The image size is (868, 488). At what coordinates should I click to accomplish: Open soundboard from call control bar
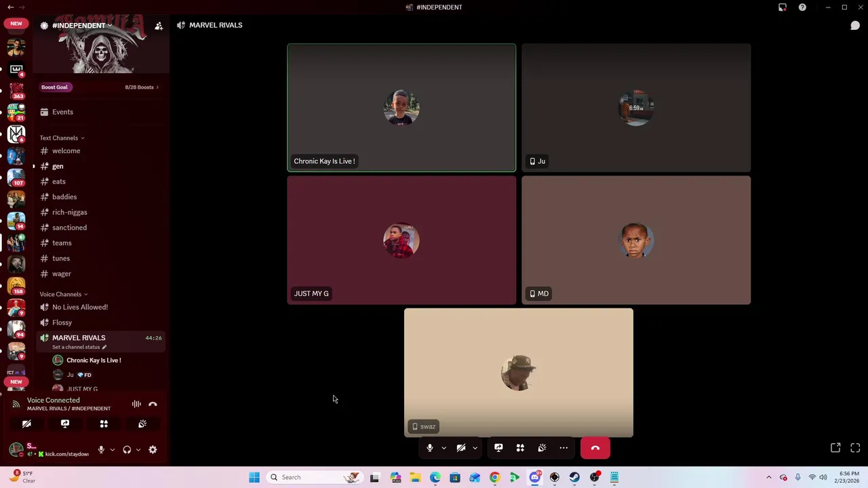coord(542,448)
